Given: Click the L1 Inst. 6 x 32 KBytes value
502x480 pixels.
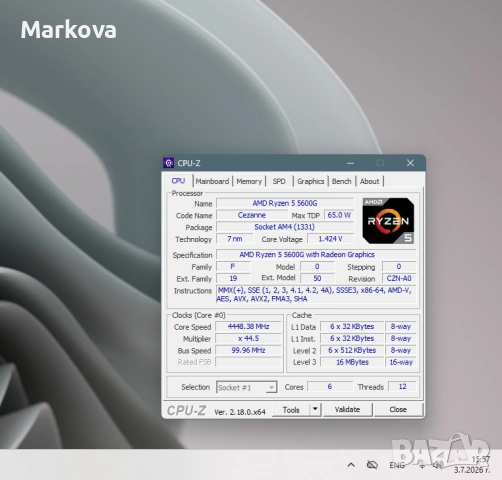Looking at the screenshot, I should tap(352, 338).
